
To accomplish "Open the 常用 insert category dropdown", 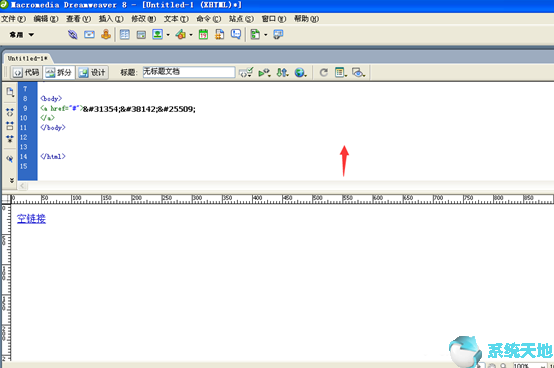I will [22, 35].
